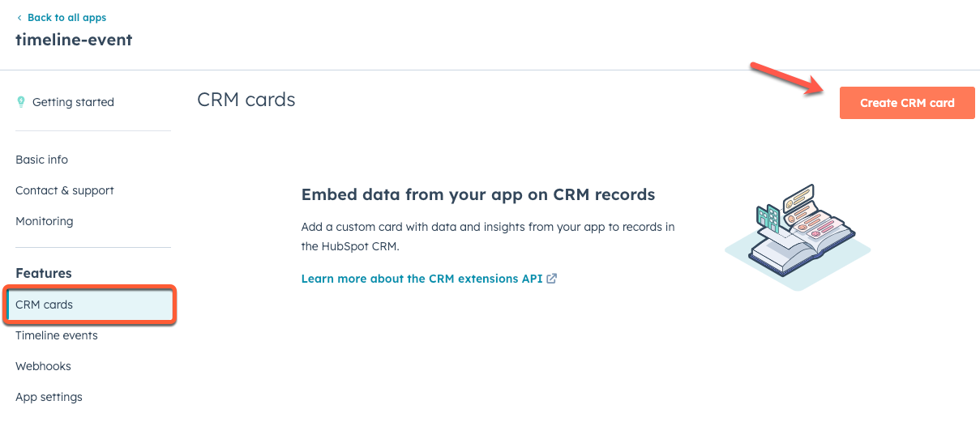Go back via Back to all apps link
This screenshot has width=980, height=422.
pyautogui.click(x=66, y=18)
